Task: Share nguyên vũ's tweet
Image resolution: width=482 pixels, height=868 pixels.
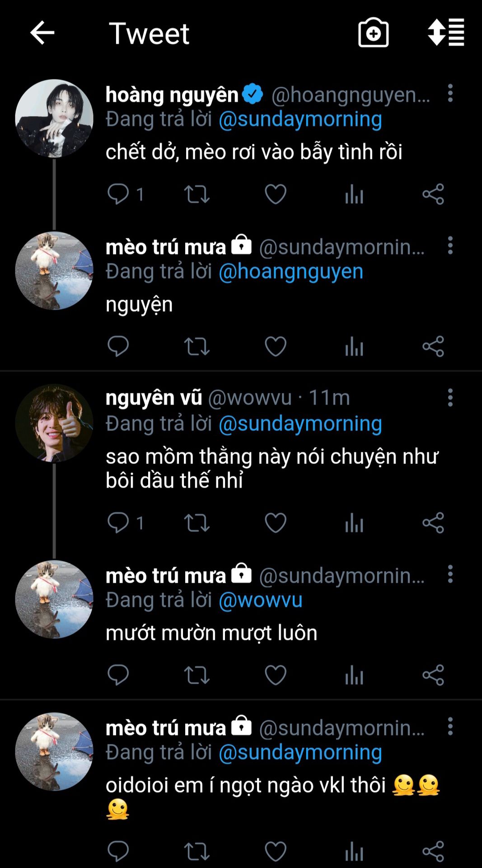Action: click(433, 523)
